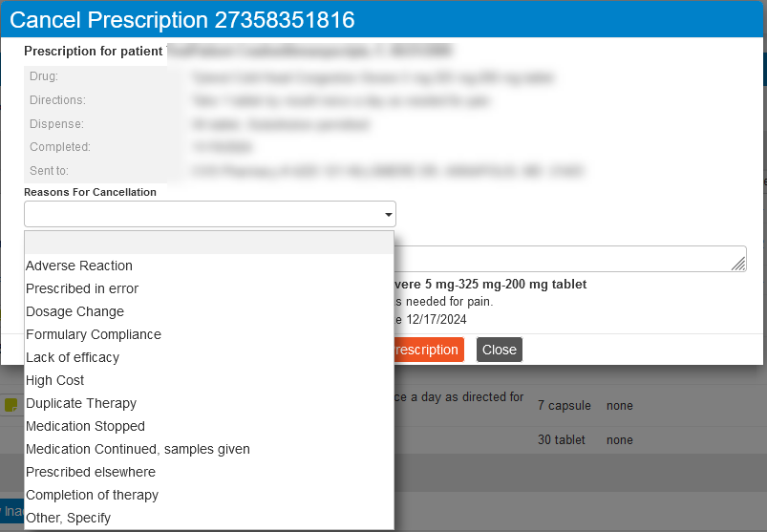The image size is (767, 532).
Task: Click the Cancel Prescription 27358351816 title
Action: [182, 20]
